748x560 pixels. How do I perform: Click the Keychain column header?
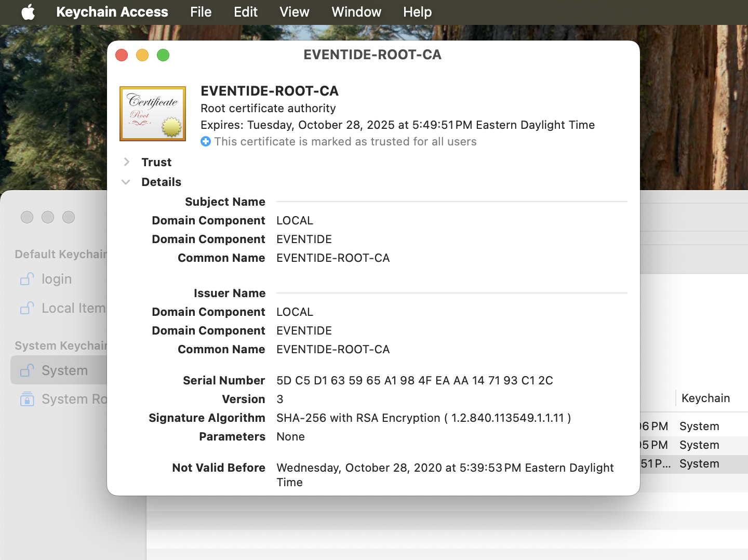(x=705, y=398)
